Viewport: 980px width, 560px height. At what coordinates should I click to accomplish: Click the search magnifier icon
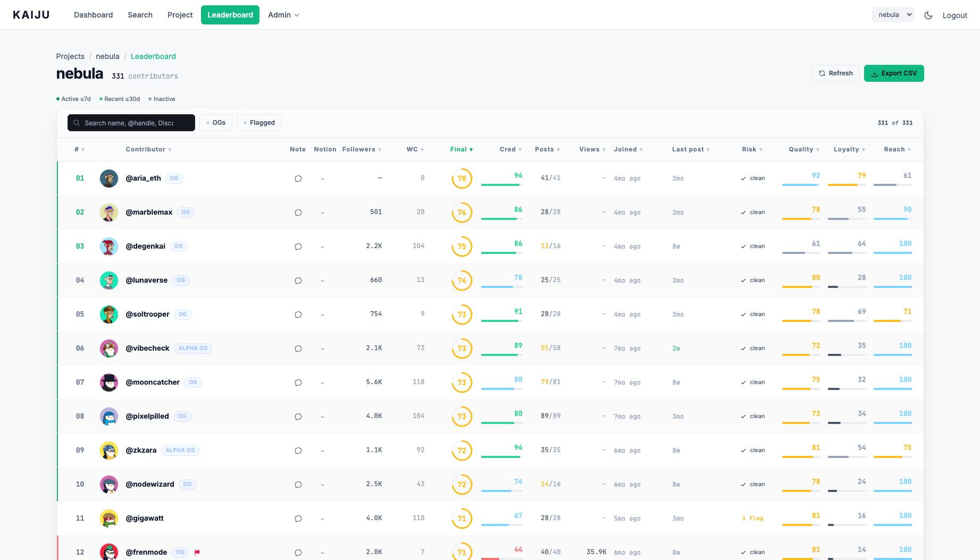pyautogui.click(x=77, y=123)
